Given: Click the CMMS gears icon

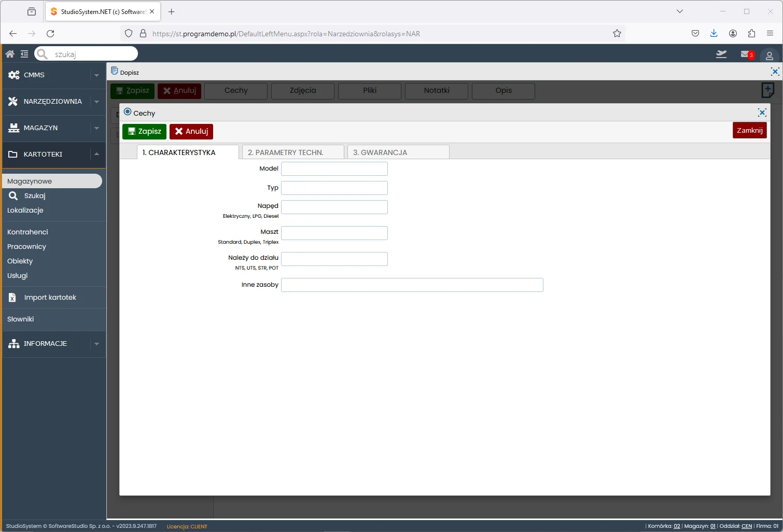Looking at the screenshot, I should point(14,75).
